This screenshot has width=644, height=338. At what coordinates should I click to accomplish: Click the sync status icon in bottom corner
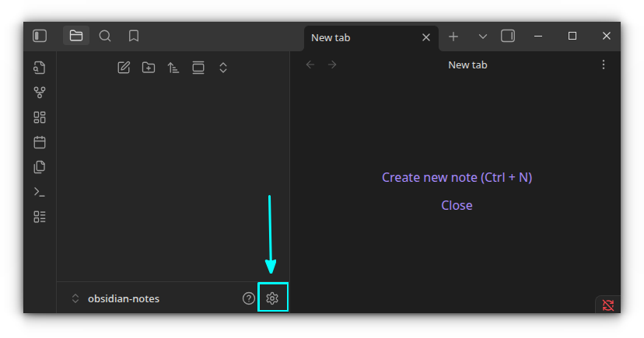(x=608, y=305)
